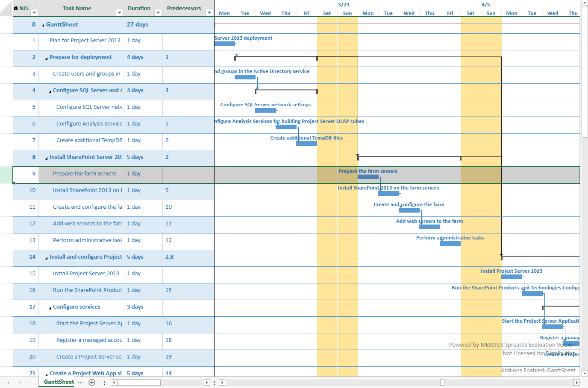Select the 'Start the Project Server A' task cell
The image size is (588, 388).
pos(81,324)
